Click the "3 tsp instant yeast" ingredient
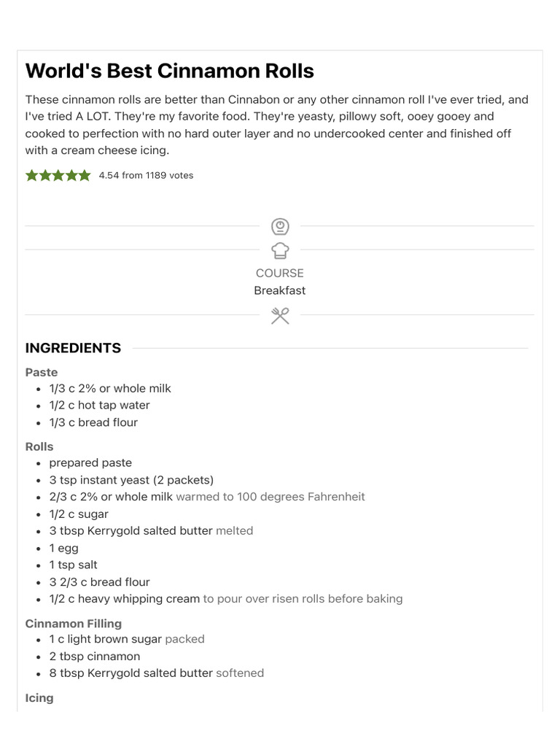The image size is (560, 747). [131, 479]
